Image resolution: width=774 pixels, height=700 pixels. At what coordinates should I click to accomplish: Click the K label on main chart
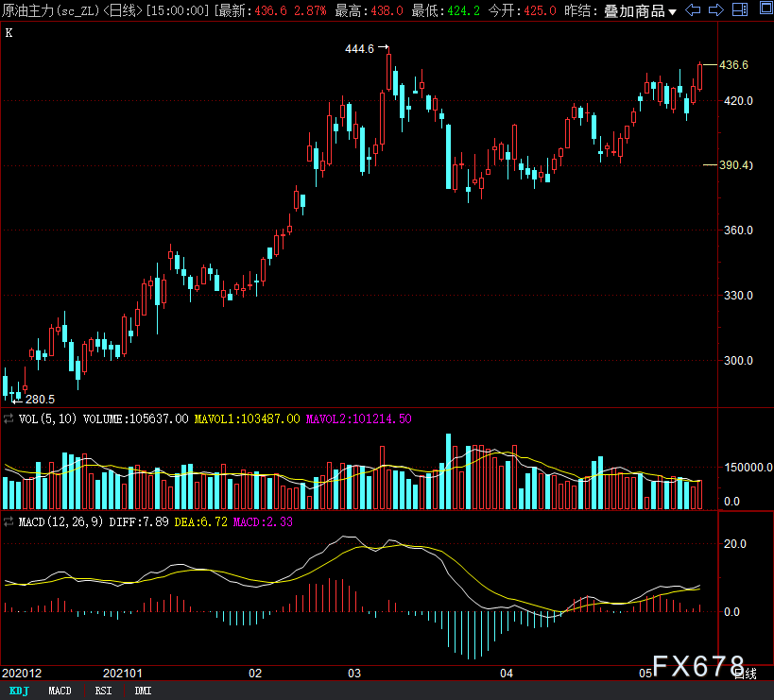click(9, 33)
